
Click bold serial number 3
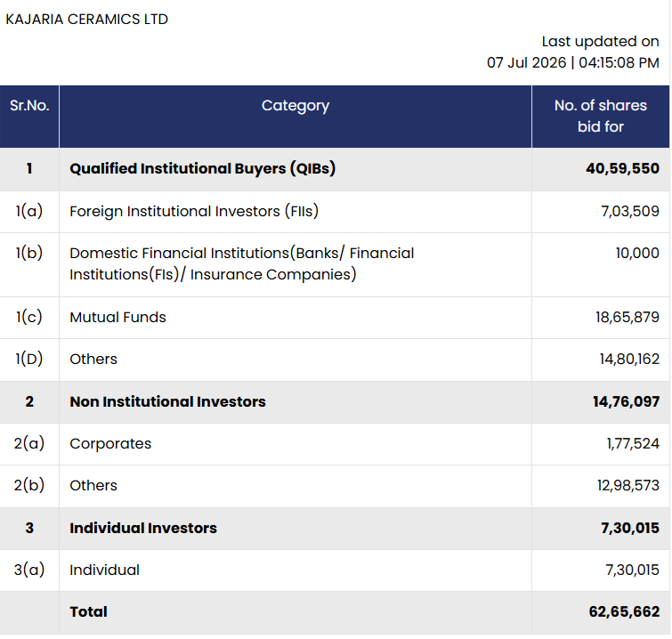click(29, 528)
